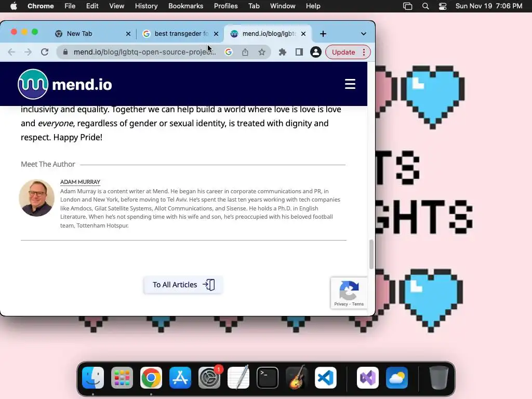
Task: Open the Bookmarks menu
Action: point(185,6)
